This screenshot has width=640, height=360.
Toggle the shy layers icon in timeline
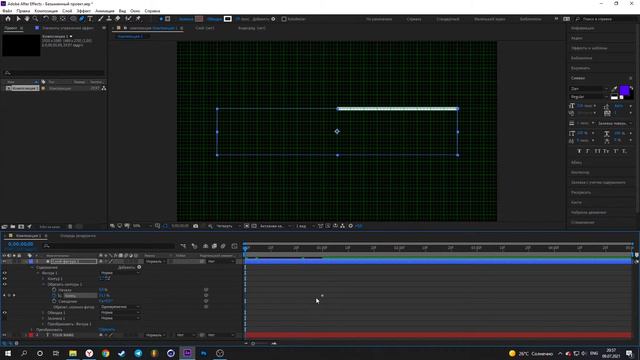pos(205,246)
